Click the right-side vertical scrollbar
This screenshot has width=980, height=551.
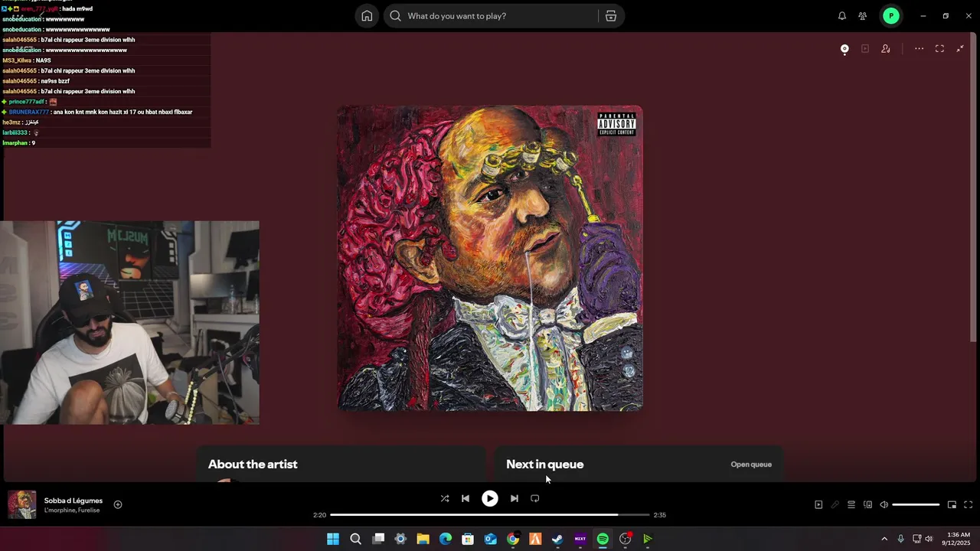tap(974, 187)
